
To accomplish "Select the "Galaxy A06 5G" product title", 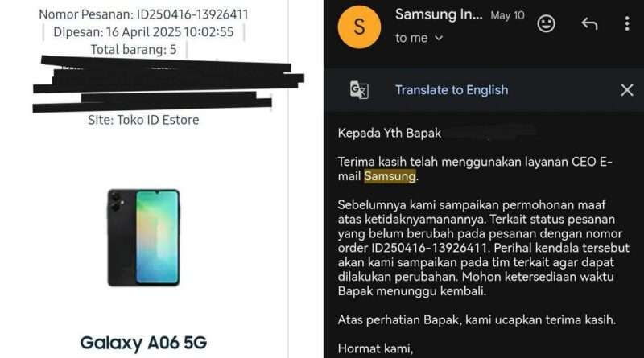I will [143, 343].
